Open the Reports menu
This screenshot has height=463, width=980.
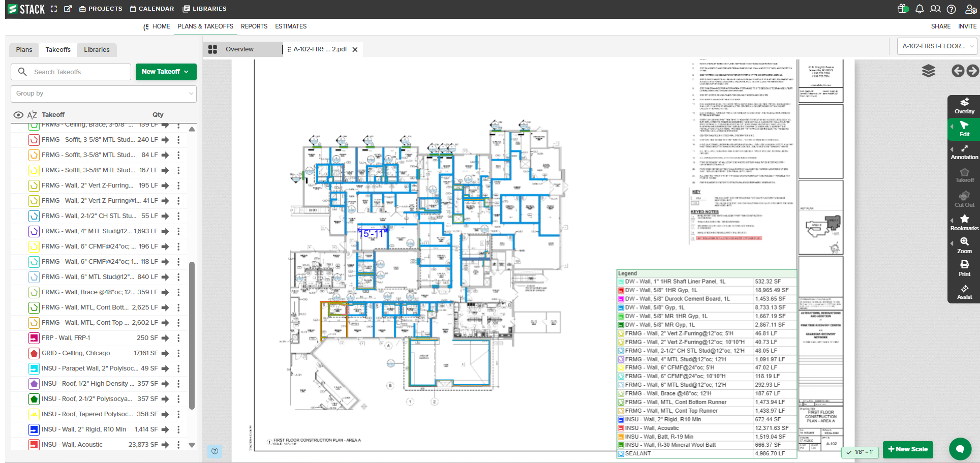(x=254, y=26)
